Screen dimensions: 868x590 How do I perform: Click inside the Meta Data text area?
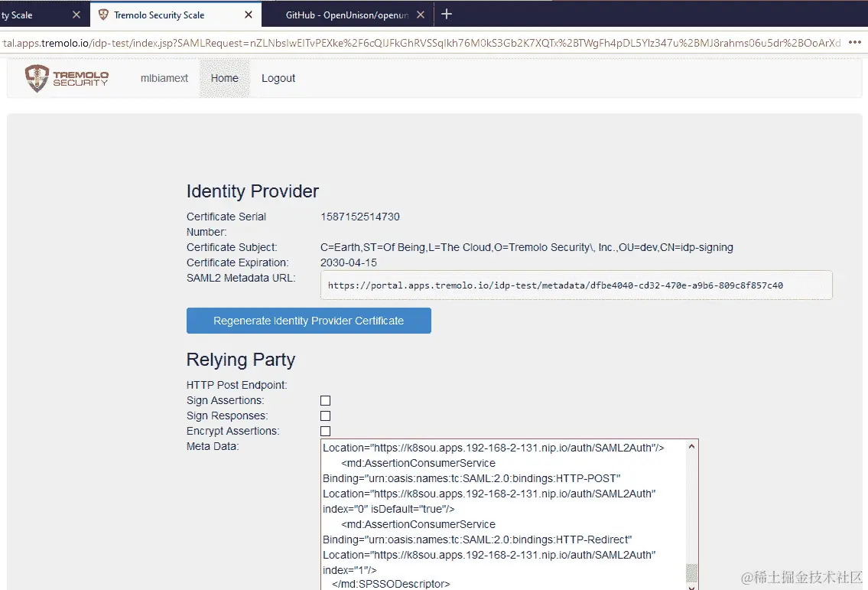[x=502, y=514]
